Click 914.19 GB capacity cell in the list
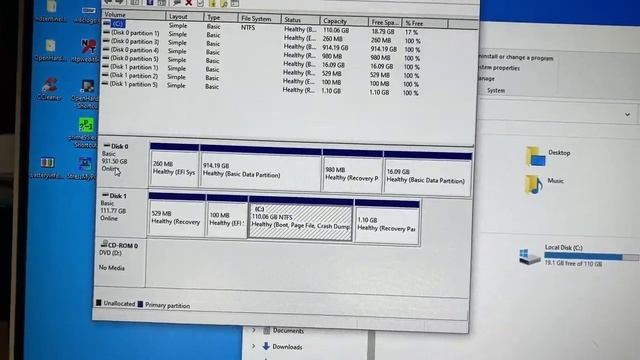640x360 pixels. tap(336, 48)
